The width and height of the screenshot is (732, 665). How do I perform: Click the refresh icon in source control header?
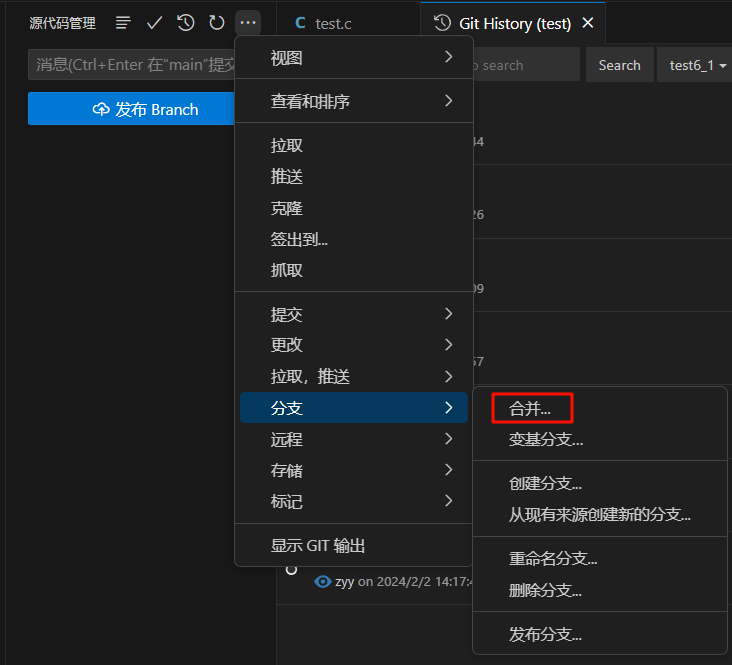tap(217, 22)
